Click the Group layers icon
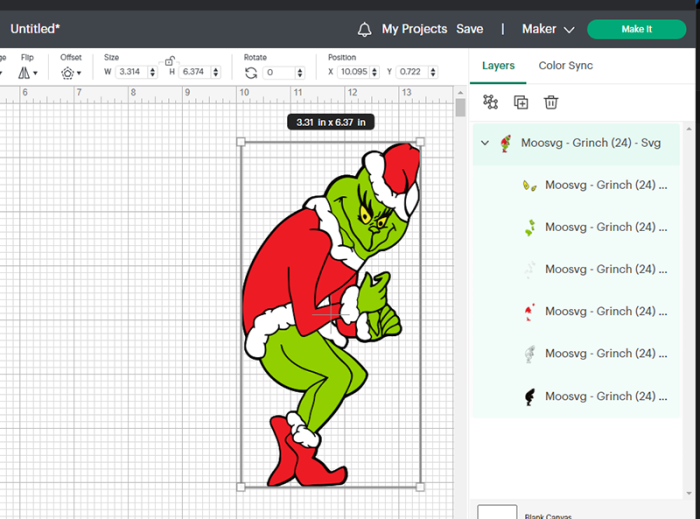This screenshot has height=519, width=700. coord(490,102)
